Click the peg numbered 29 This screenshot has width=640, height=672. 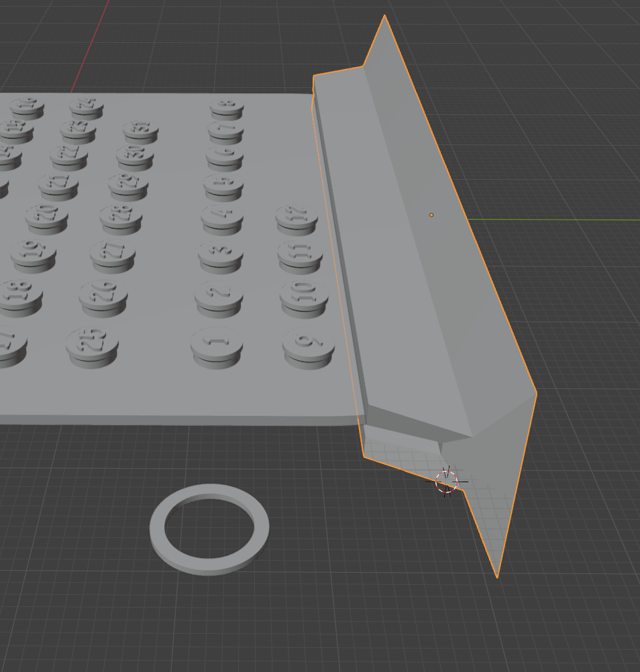tap(128, 184)
